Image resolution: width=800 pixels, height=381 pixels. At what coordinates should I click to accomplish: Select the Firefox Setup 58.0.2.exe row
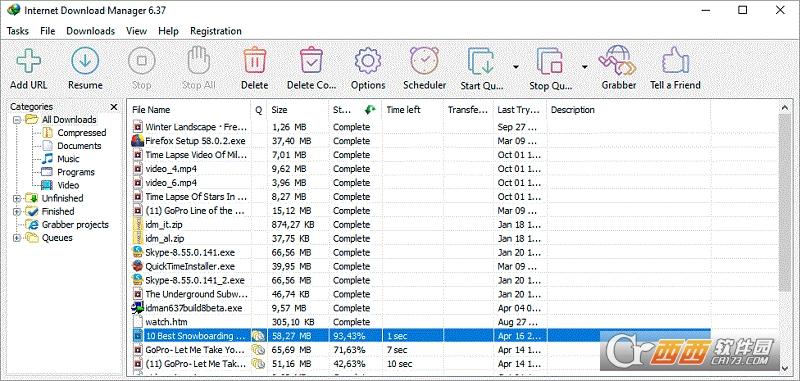pyautogui.click(x=418, y=141)
